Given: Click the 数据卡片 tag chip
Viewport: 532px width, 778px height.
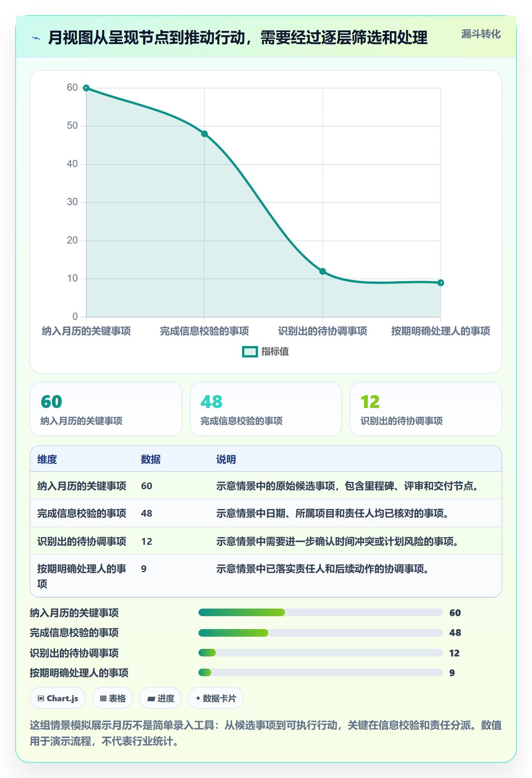Looking at the screenshot, I should pyautogui.click(x=216, y=698).
